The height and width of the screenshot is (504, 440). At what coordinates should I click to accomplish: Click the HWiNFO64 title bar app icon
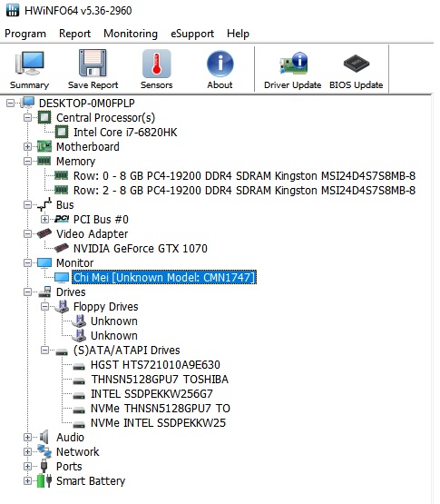click(x=13, y=10)
